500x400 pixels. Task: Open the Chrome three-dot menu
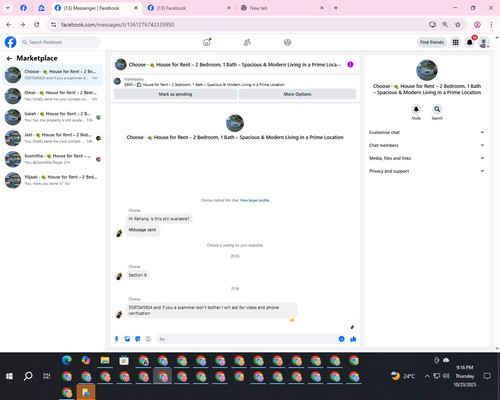coord(491,25)
